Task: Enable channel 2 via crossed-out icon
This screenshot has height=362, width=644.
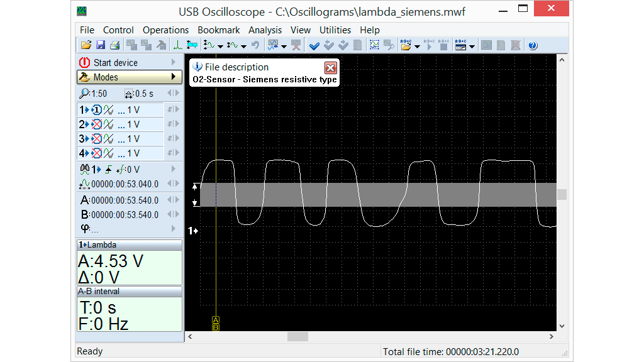Action: (96, 124)
